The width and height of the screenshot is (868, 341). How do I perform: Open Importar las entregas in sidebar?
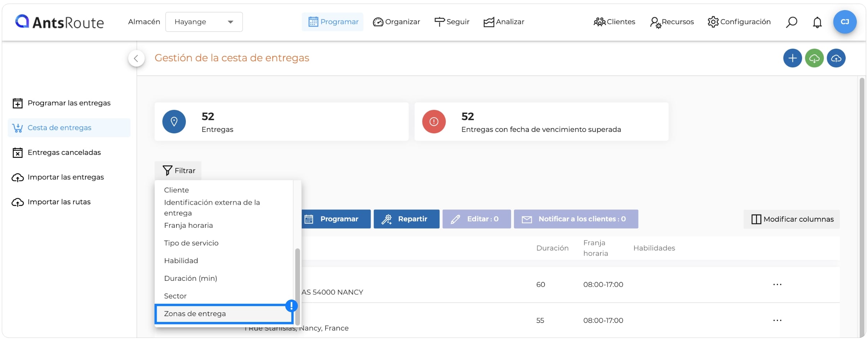point(69,177)
